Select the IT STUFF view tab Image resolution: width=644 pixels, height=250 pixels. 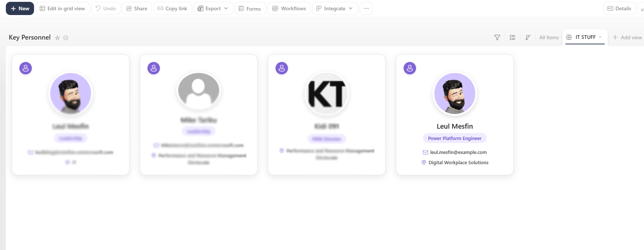pos(585,37)
